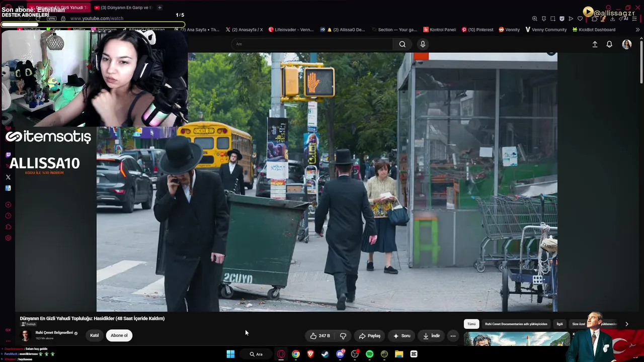644x362 pixels.
Task: Click the browser search/zoom icon in toolbar
Action: tap(534, 19)
